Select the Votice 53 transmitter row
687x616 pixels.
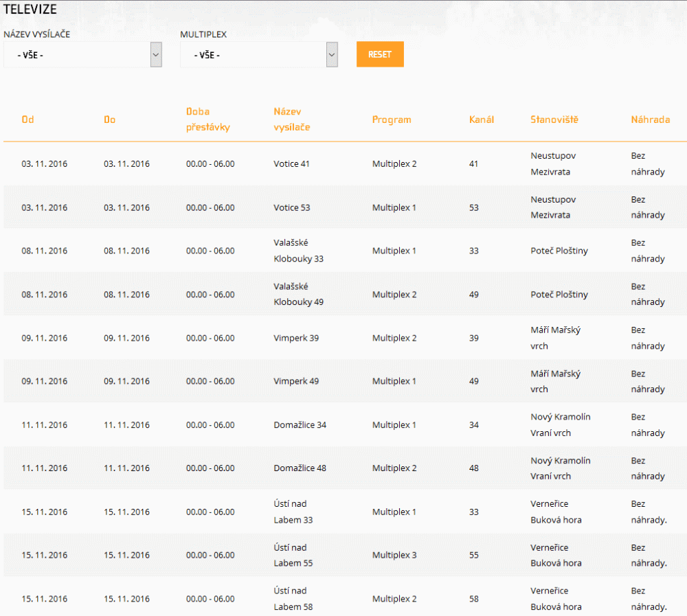(x=291, y=207)
